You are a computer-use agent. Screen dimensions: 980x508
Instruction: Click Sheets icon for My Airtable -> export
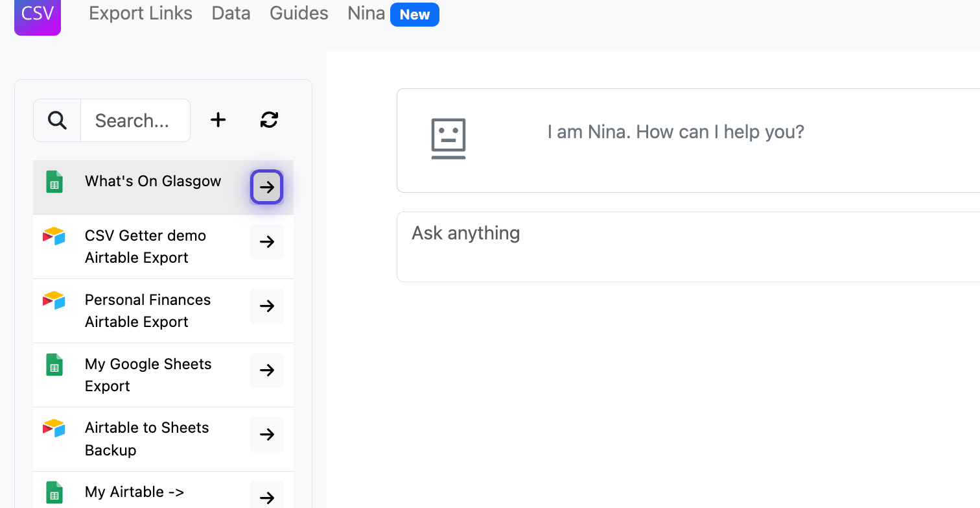(54, 493)
